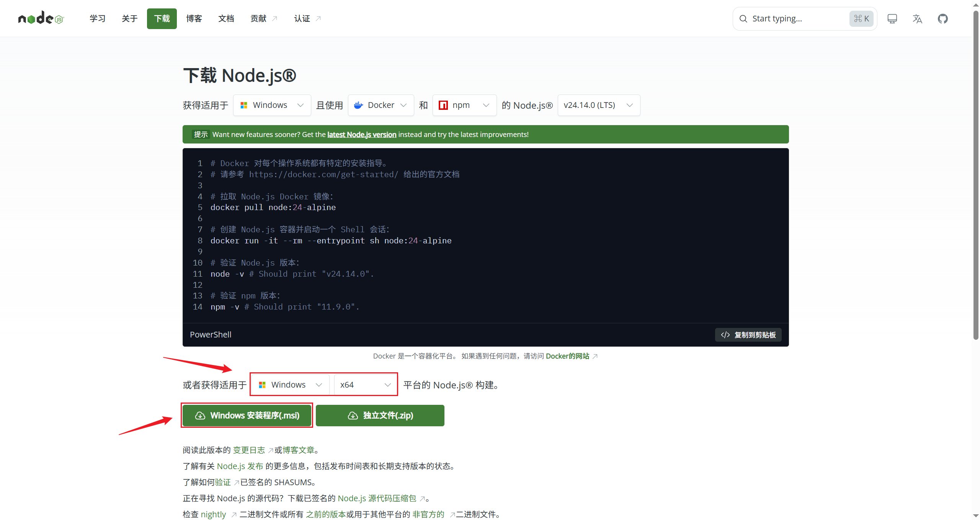Open the Docker的网站 link

571,356
